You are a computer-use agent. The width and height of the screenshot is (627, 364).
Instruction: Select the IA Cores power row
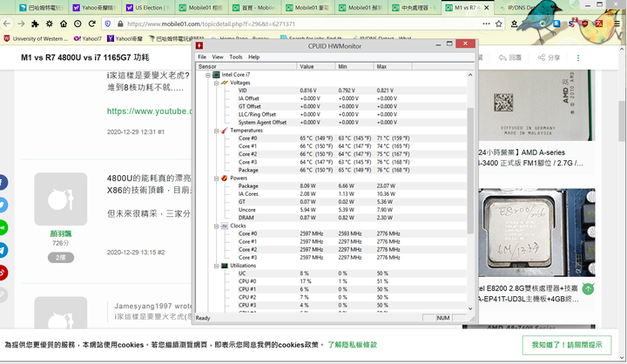click(x=332, y=194)
